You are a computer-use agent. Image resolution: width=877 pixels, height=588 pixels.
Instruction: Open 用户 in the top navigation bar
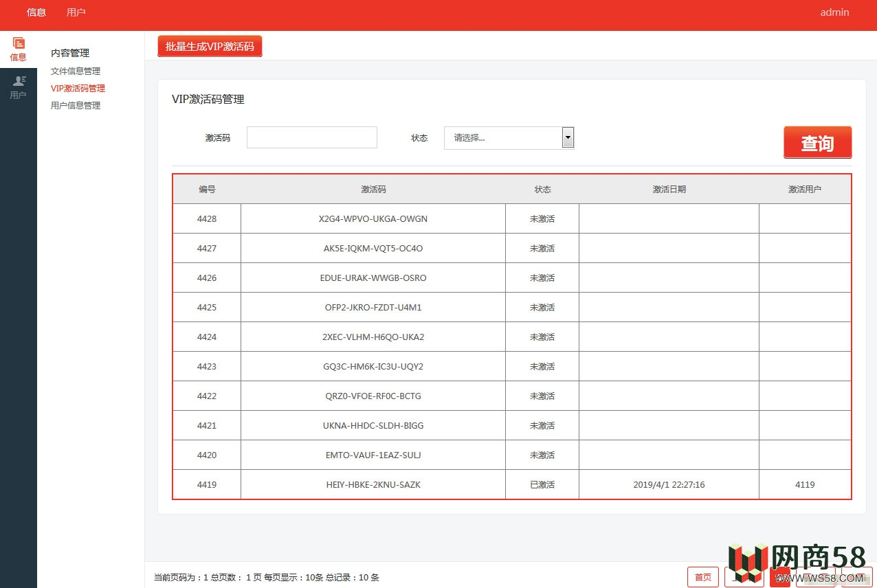[x=76, y=12]
